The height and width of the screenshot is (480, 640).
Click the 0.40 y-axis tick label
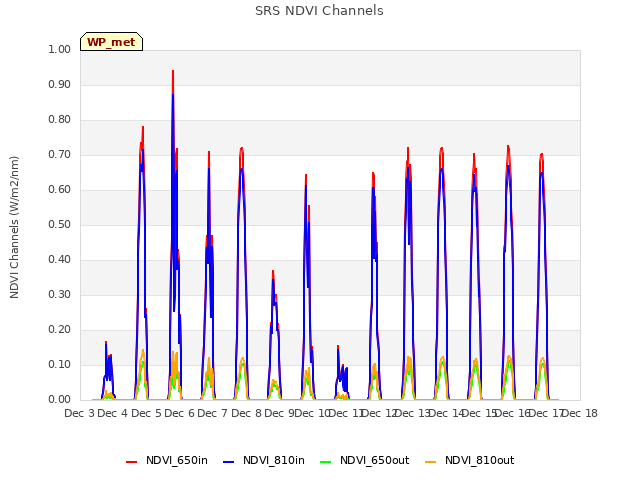(x=60, y=260)
